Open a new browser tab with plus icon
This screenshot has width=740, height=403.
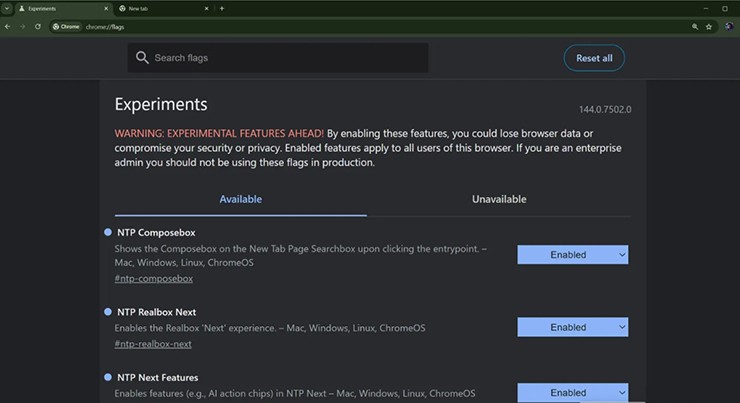[222, 8]
